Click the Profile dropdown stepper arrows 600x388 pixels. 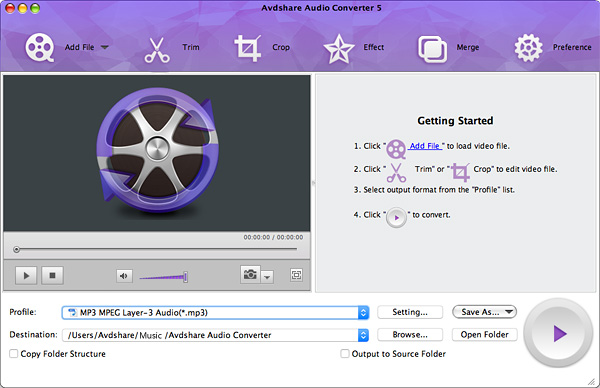(364, 313)
